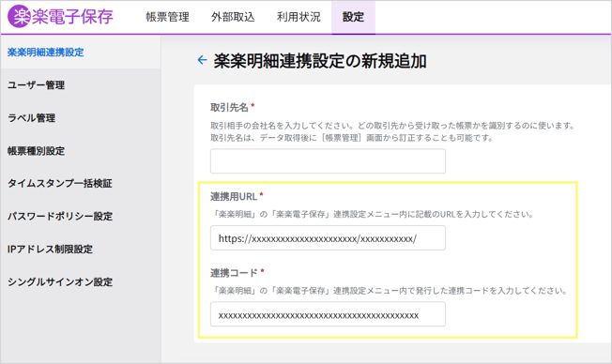This screenshot has width=612, height=364.
Task: Open パスワードポリシー設定
Action: 60,216
